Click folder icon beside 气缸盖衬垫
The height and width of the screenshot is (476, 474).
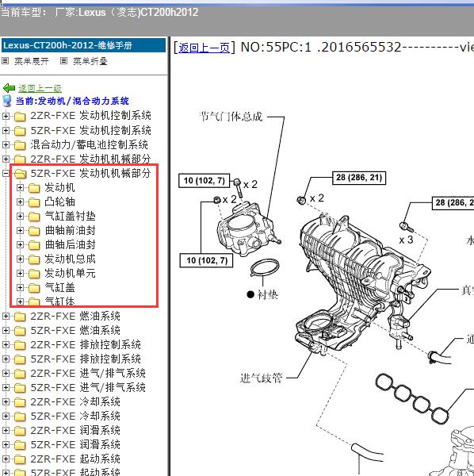34,217
